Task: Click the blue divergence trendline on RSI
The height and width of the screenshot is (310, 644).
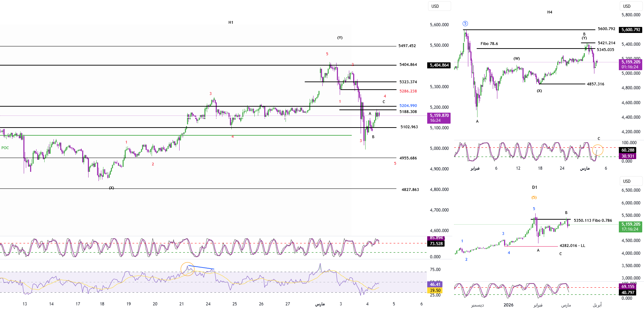Action: pos(201,267)
